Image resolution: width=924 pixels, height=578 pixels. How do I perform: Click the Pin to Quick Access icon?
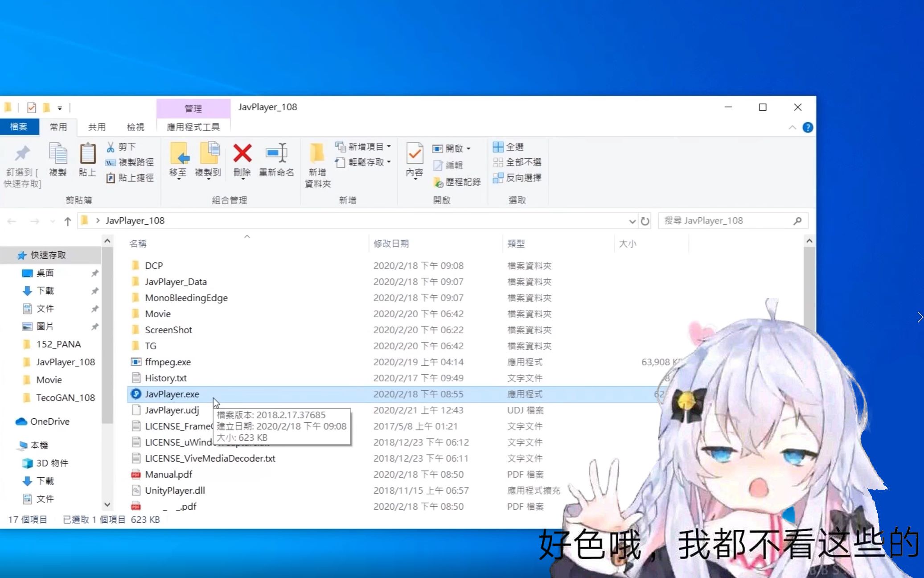[x=22, y=154]
